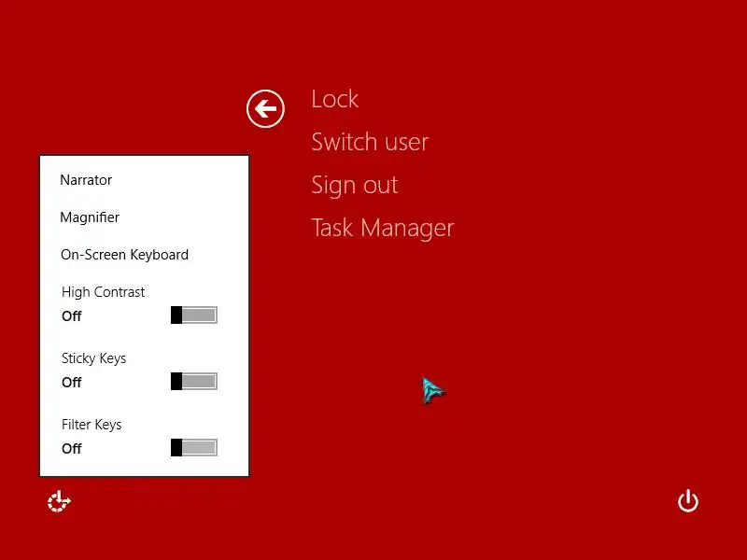Open Task Manager
The image size is (747, 560).
click(383, 228)
